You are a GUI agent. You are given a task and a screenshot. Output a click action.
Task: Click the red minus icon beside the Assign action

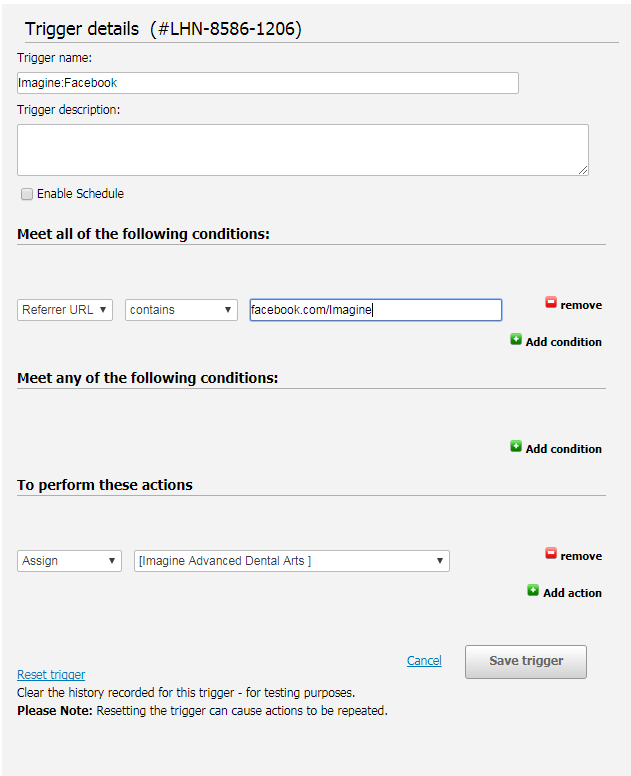[550, 554]
